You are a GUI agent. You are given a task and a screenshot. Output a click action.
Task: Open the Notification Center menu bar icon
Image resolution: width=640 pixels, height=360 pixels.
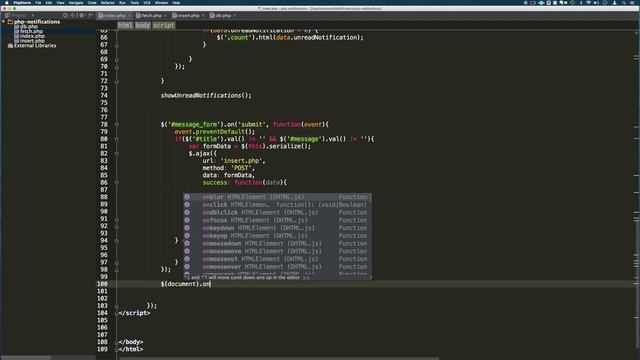(632, 2)
